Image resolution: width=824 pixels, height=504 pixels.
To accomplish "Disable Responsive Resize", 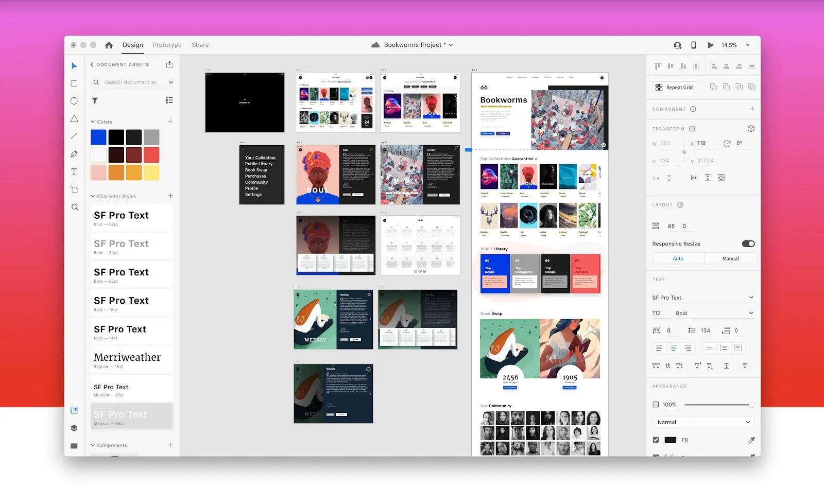I will (x=748, y=244).
